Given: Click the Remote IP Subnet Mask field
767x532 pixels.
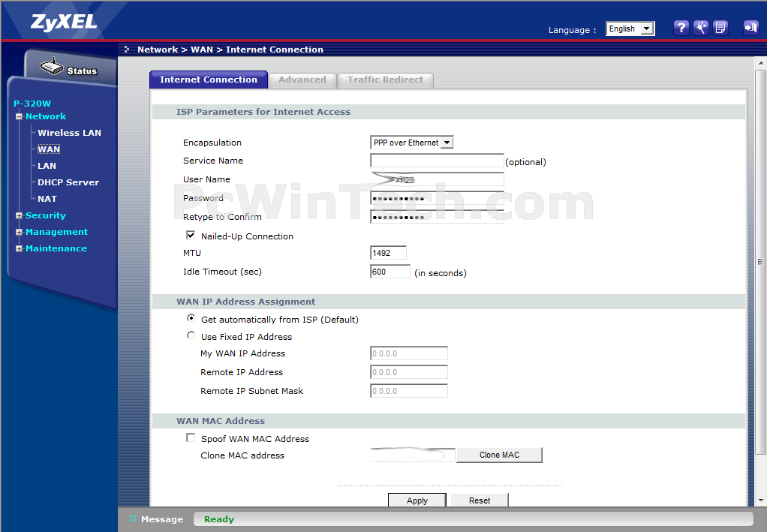Looking at the screenshot, I should point(409,391).
